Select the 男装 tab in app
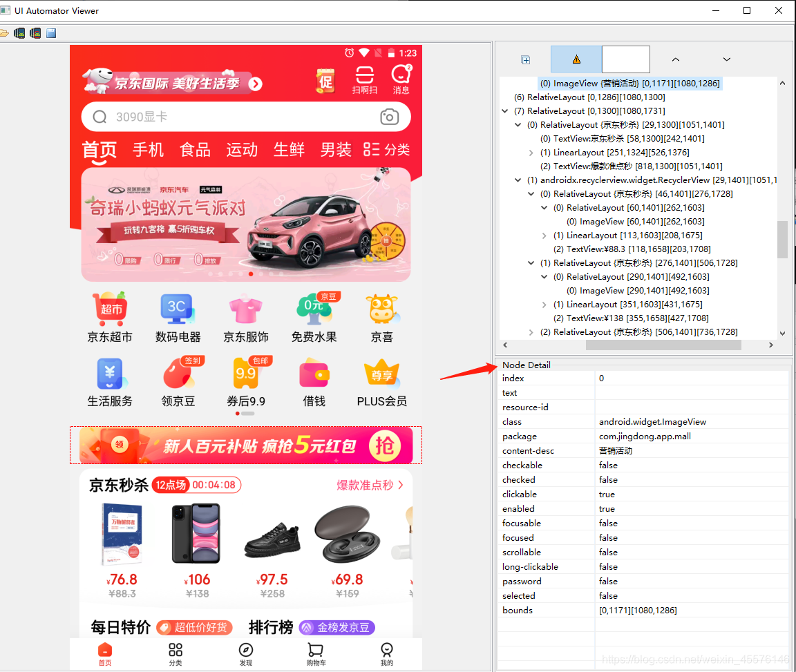 click(336, 150)
